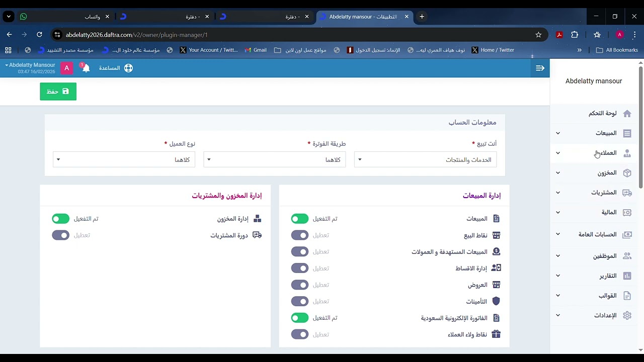The width and height of the screenshot is (644, 362).
Task: Reload the page in Chrome
Action: tap(39, 35)
